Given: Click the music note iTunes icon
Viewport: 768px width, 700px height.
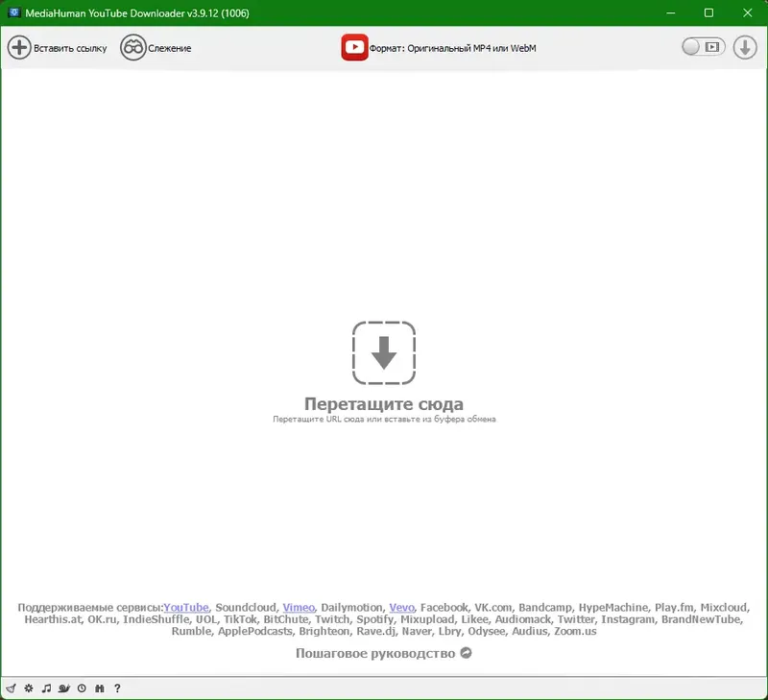Looking at the screenshot, I should [x=47, y=688].
